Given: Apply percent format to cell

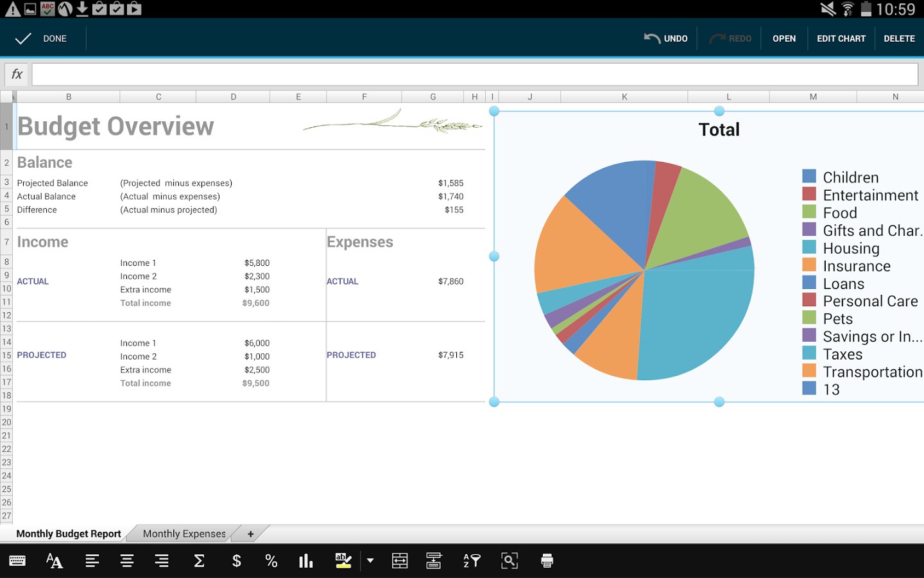Looking at the screenshot, I should (271, 561).
